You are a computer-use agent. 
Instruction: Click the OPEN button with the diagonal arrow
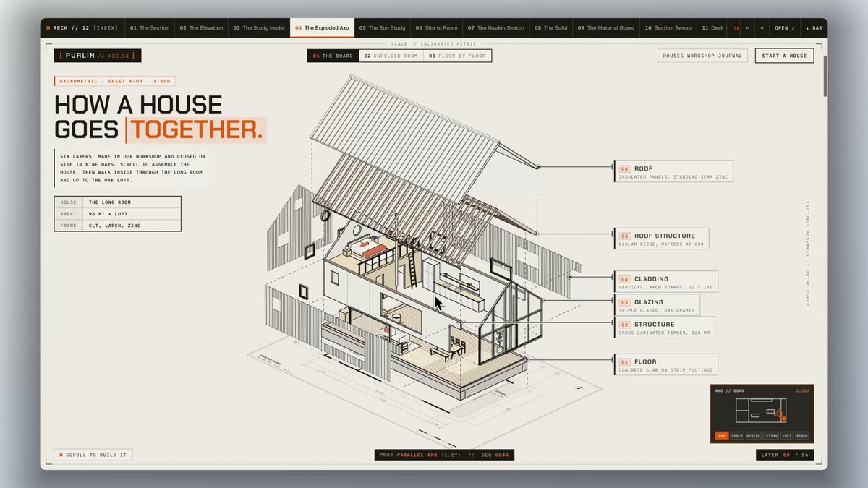784,28
